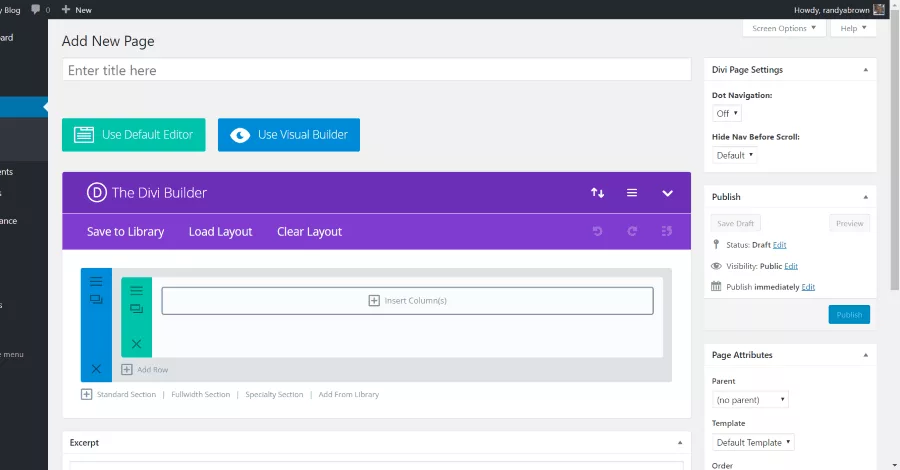Collapse the Excerpt panel
This screenshot has height=470, width=900.
click(x=680, y=442)
